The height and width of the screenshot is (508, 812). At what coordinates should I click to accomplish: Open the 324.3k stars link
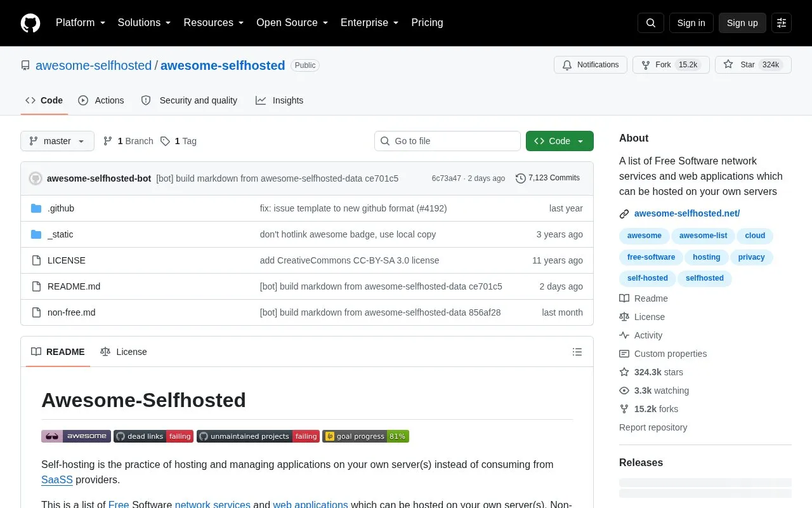click(x=652, y=372)
